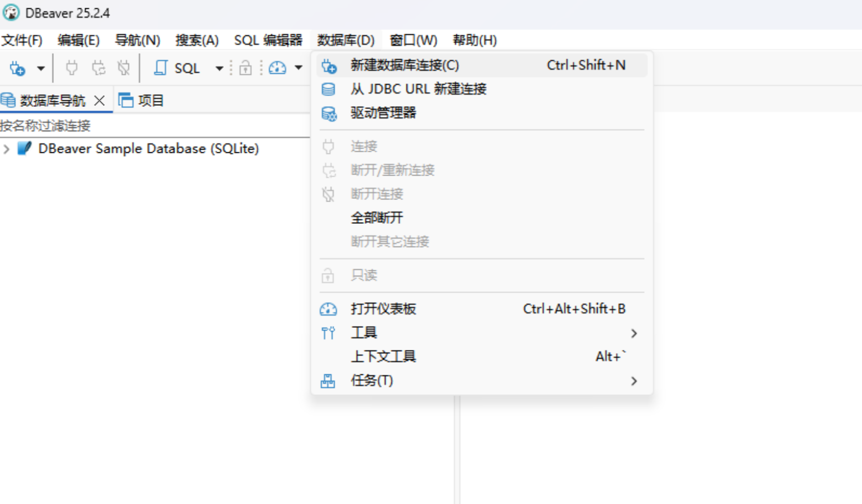
Task: Open the 窗口(W) menu
Action: [413, 40]
